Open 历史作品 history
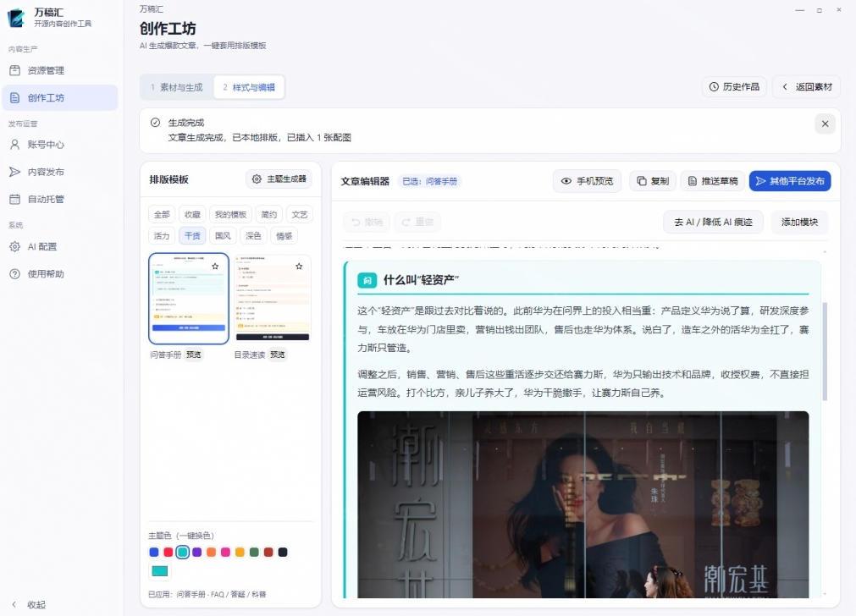The height and width of the screenshot is (616, 856). coord(734,87)
